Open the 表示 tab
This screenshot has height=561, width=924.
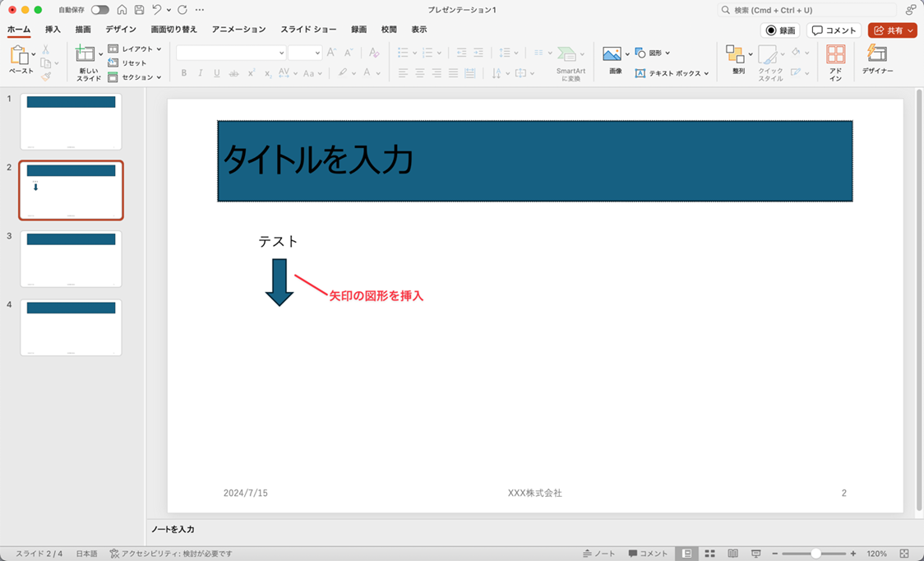[419, 30]
